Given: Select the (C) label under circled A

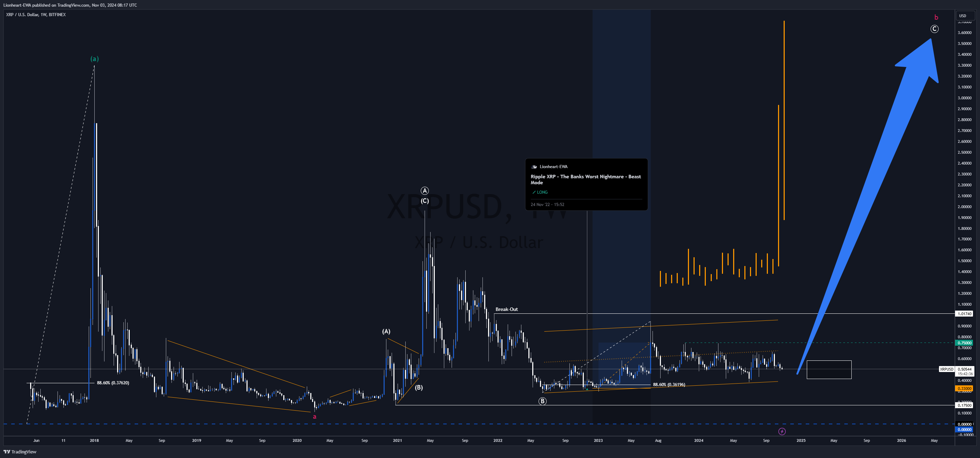Looking at the screenshot, I should point(425,201).
